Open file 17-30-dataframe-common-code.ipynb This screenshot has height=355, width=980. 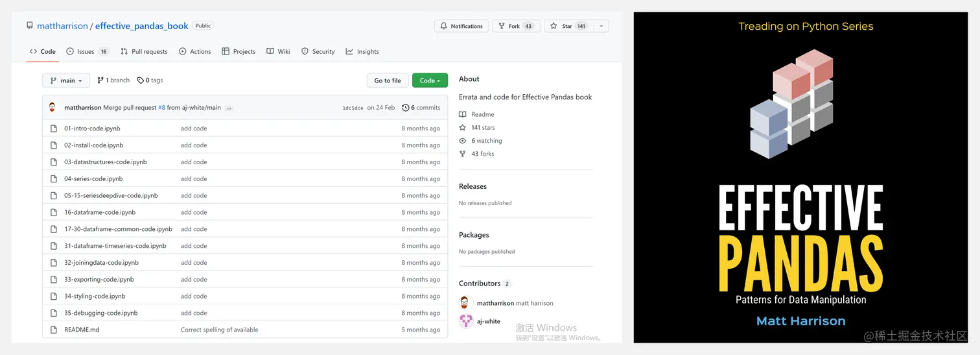point(118,229)
